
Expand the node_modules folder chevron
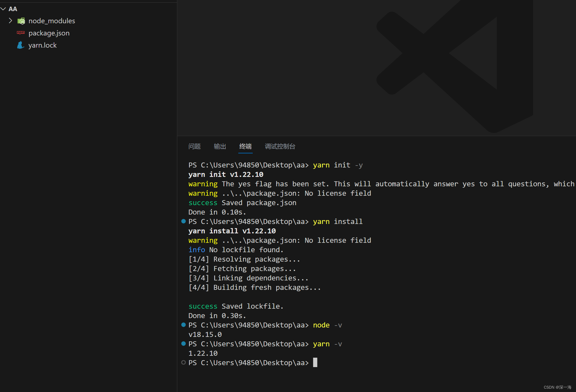coord(11,21)
